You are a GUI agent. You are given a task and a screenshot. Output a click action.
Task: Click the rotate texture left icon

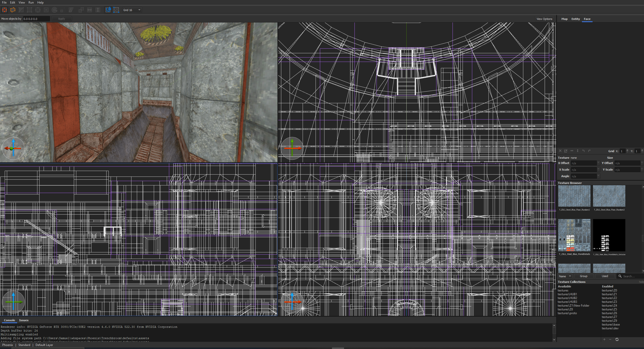[583, 151]
